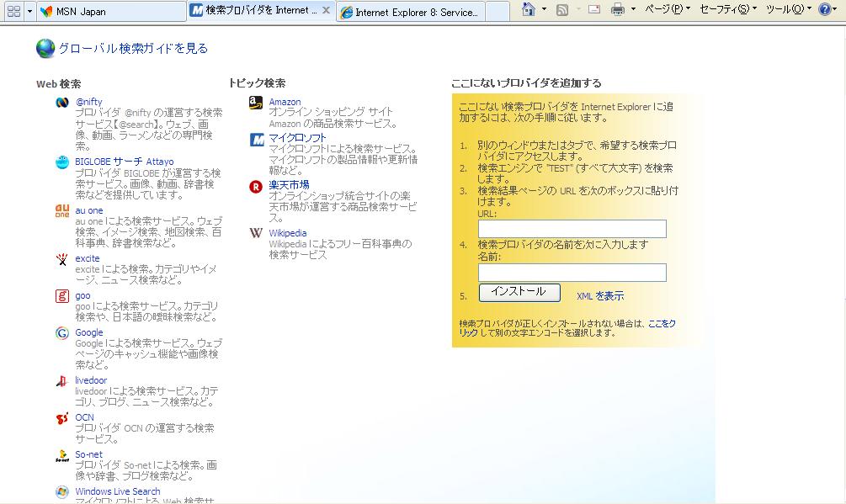Click the BIGLOBE provider icon
The width and height of the screenshot is (846, 504).
62,162
